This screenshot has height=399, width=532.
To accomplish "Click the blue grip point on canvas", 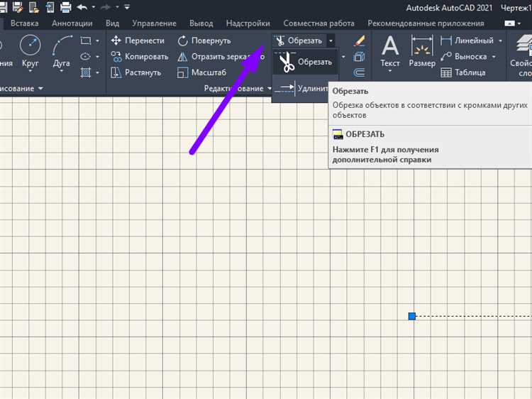I will click(x=411, y=316).
